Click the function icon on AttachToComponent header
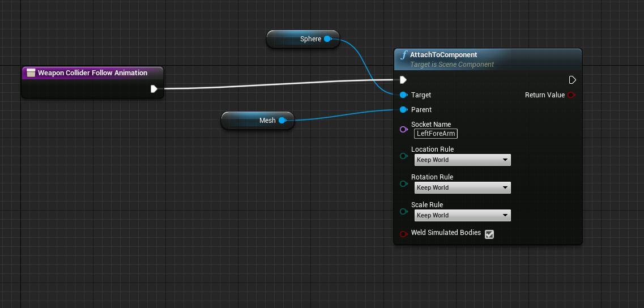Image resolution: width=644 pixels, height=308 pixels. point(404,55)
